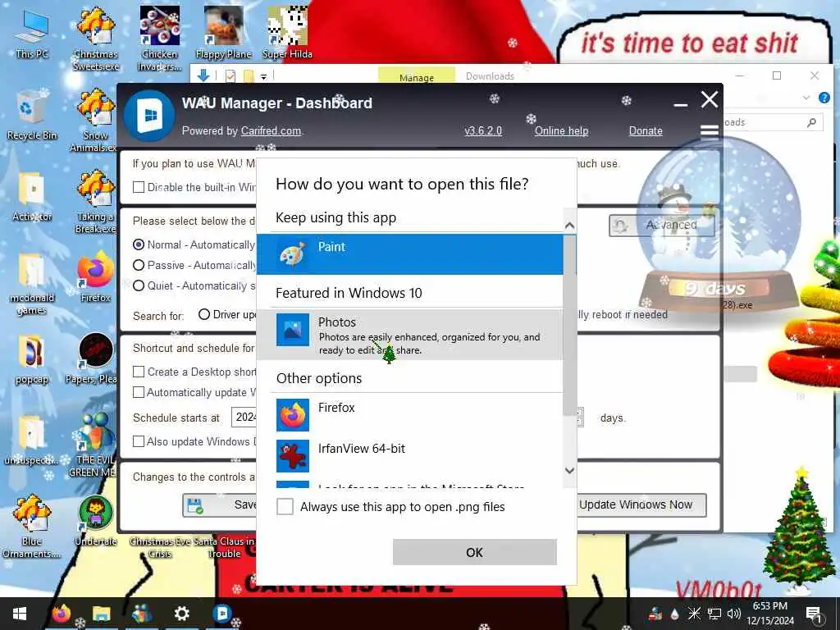This screenshot has width=840, height=630.
Task: Select IrfanView 64-bit app
Action: [x=410, y=456]
